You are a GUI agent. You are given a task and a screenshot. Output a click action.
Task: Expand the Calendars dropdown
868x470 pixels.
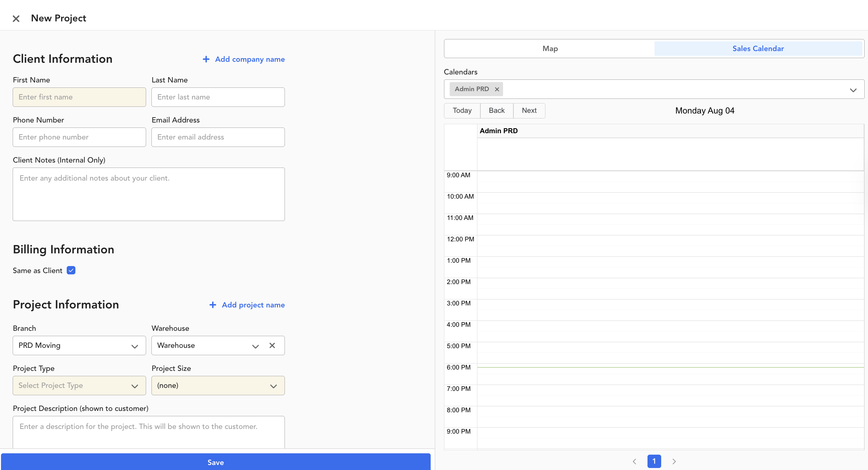(853, 90)
